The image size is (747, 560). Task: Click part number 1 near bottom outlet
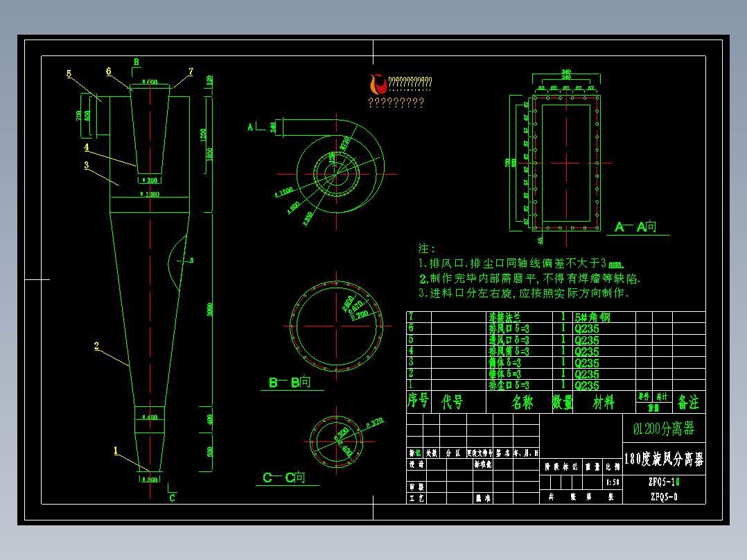pyautogui.click(x=116, y=450)
